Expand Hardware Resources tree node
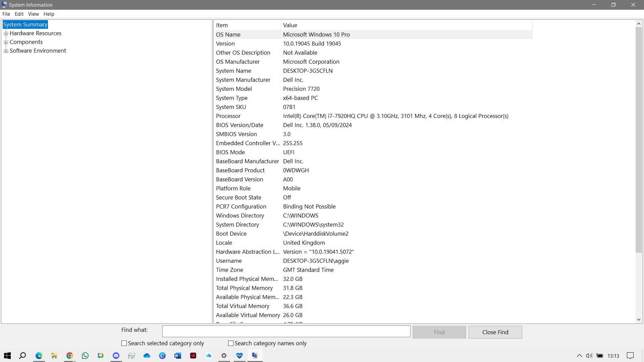Image resolution: width=644 pixels, height=362 pixels. (x=6, y=34)
